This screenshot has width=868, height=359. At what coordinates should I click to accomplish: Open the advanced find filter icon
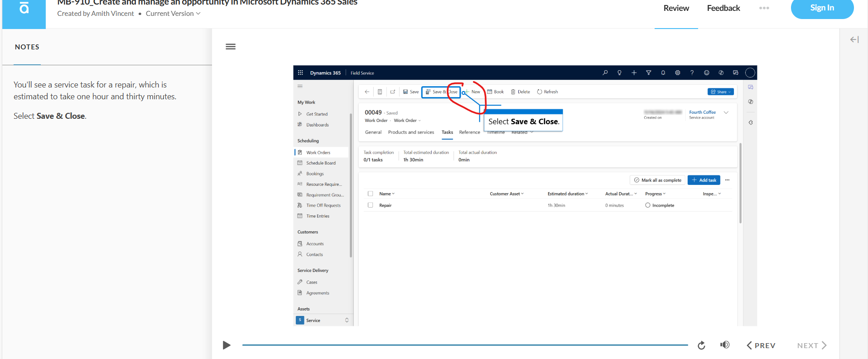[648, 73]
